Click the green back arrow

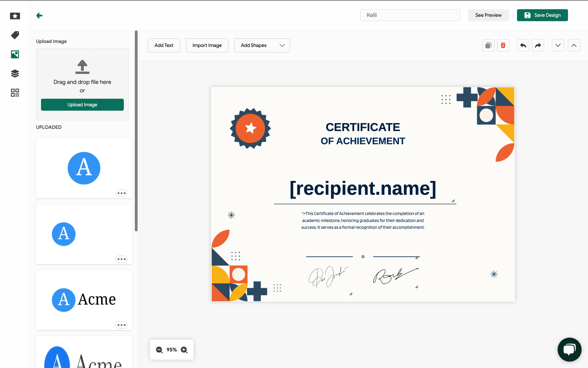[39, 15]
